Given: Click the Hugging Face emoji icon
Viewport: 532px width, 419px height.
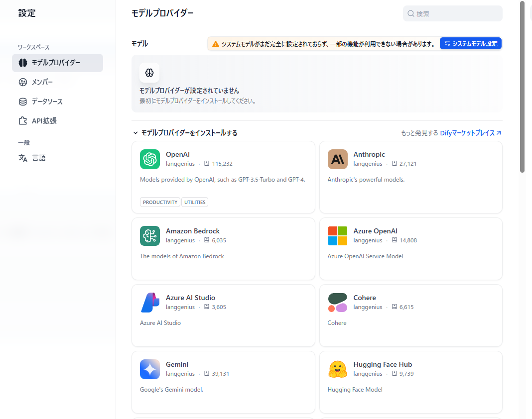Looking at the screenshot, I should tap(338, 369).
